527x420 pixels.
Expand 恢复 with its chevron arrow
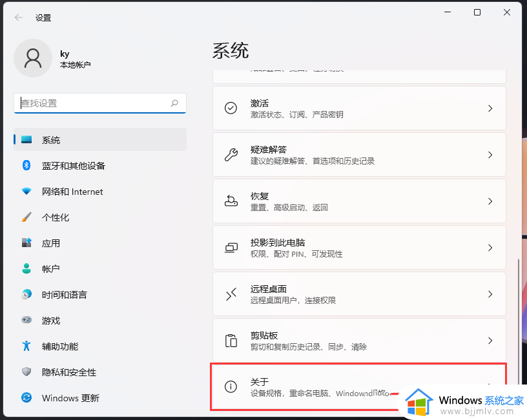[x=490, y=201]
